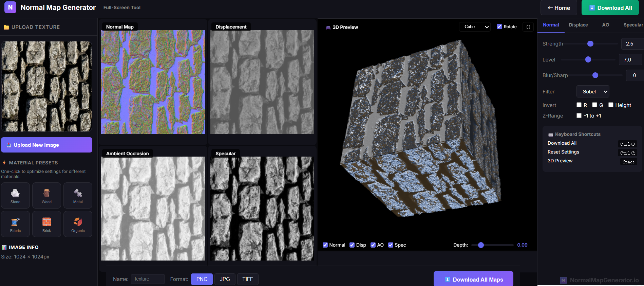Uncheck Normal map in 3D preview
The image size is (644, 286).
coord(325,245)
